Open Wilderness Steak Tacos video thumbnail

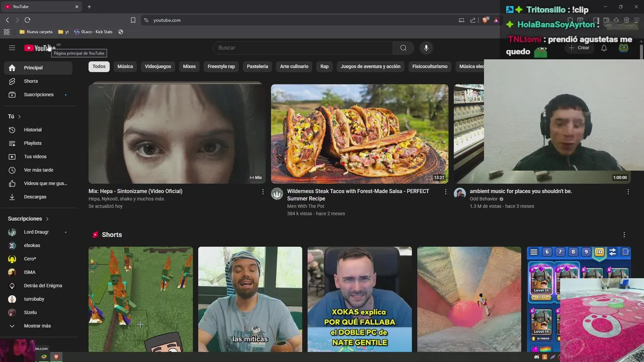coord(360,133)
